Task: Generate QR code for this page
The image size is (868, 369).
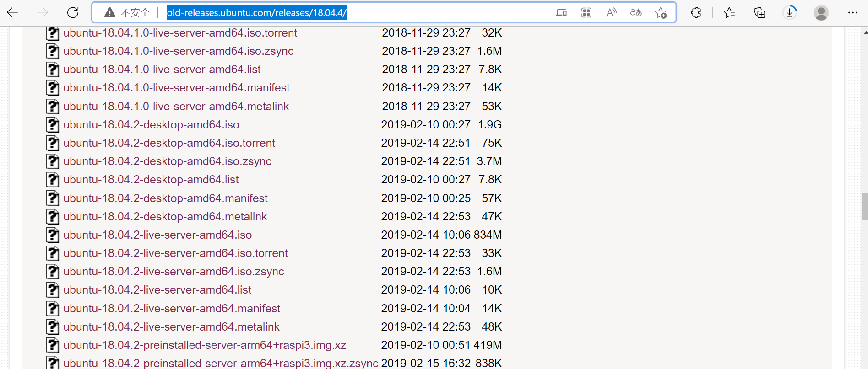Action: click(586, 12)
